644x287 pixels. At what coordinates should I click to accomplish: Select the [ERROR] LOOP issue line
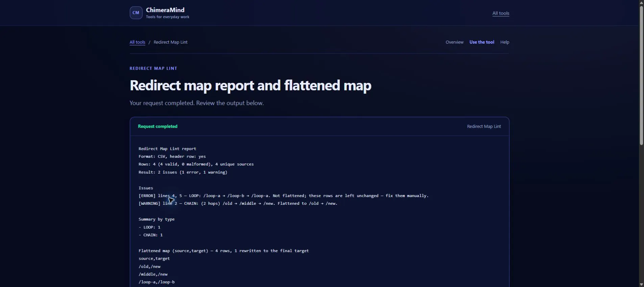(284, 196)
